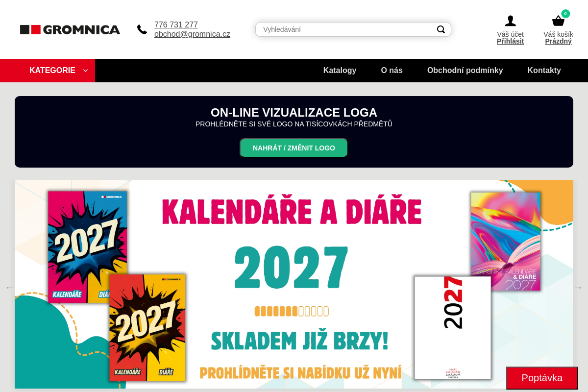Open the Katalogy menu item
This screenshot has height=392, width=588.
[340, 71]
